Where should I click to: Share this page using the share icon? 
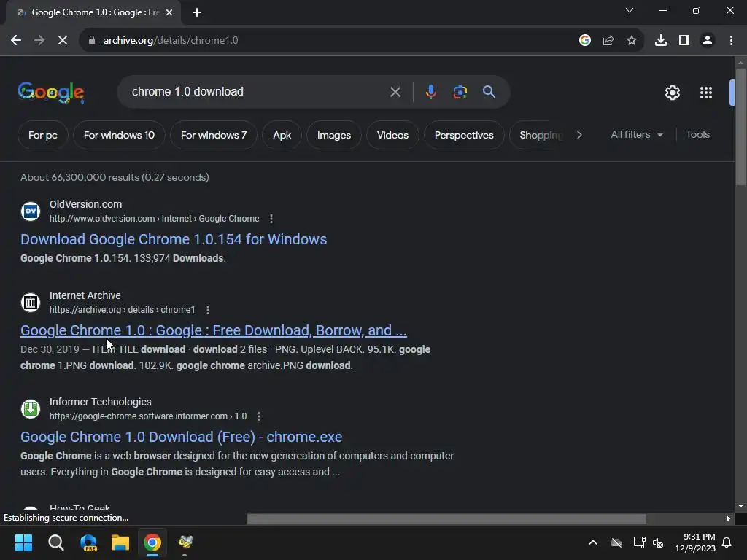point(608,41)
